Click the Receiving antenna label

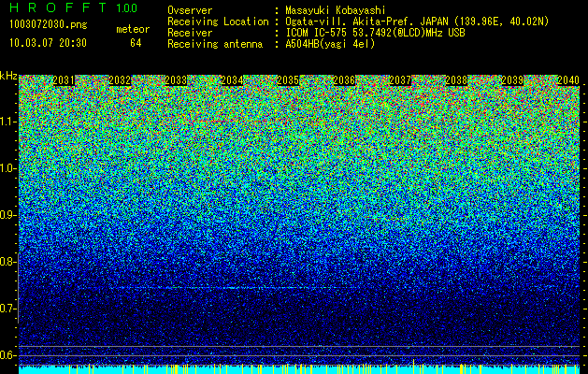[215, 44]
